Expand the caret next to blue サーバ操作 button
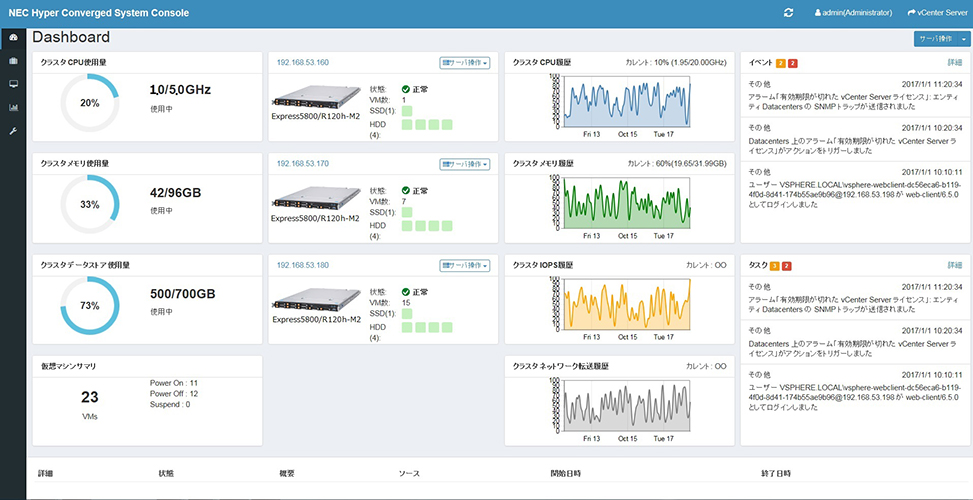The width and height of the screenshot is (973, 500). (x=964, y=38)
